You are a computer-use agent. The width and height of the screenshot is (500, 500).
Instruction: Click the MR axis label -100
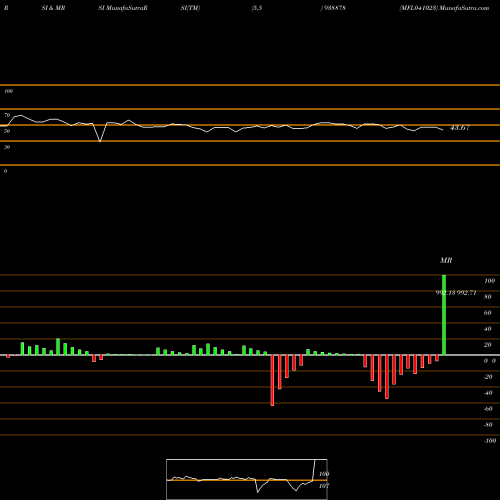pos(490,441)
